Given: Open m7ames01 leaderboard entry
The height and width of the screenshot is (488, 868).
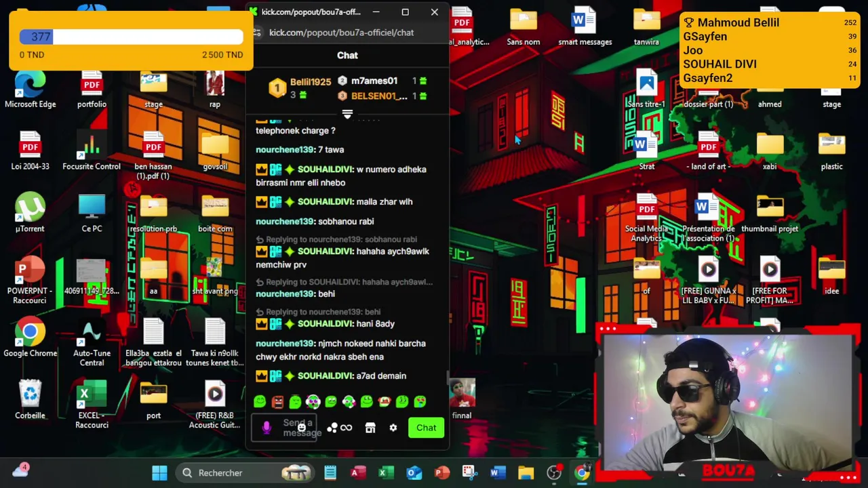Looking at the screenshot, I should pyautogui.click(x=382, y=81).
